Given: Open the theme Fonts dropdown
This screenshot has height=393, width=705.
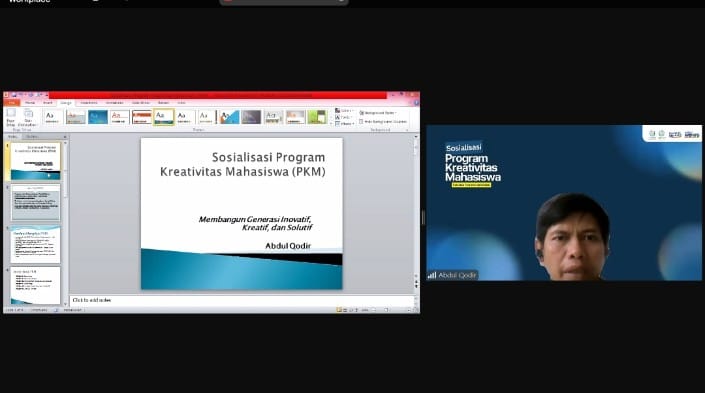Looking at the screenshot, I should [344, 117].
